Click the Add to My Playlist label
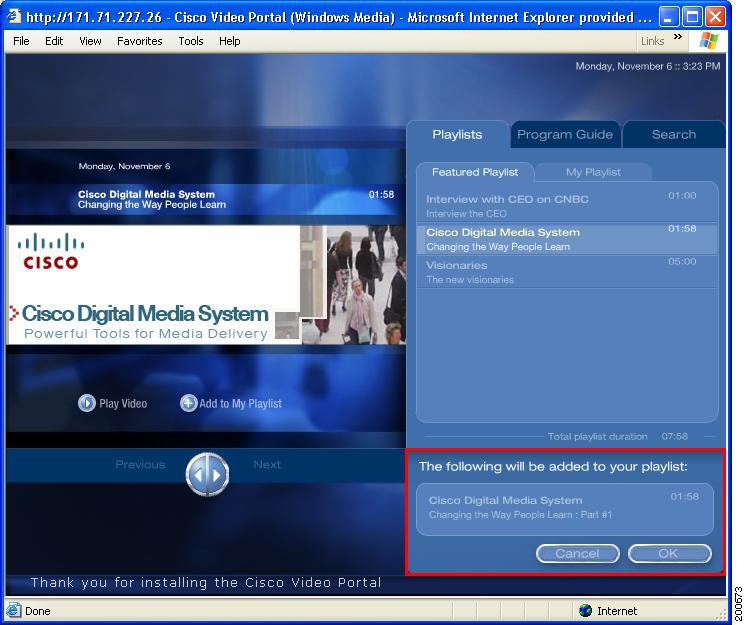Screen dimensions: 745x625 pyautogui.click(x=240, y=404)
